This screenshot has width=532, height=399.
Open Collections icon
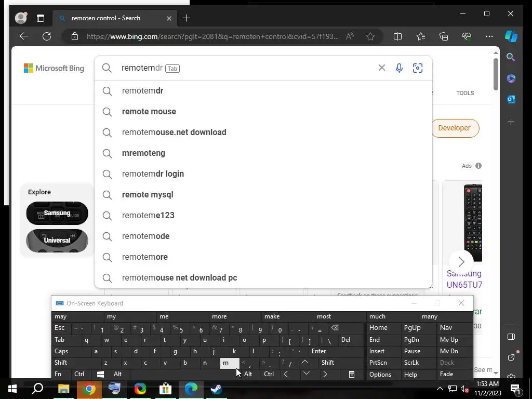pyautogui.click(x=444, y=36)
